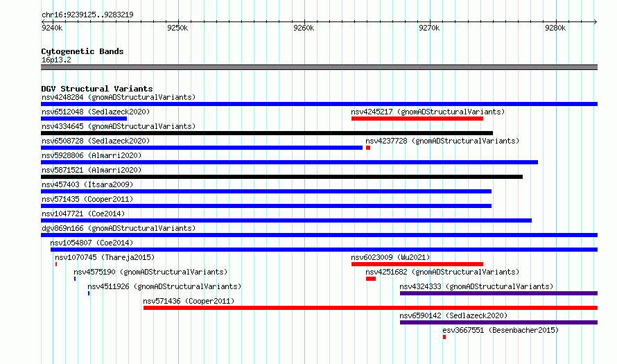Open dgv869n166 gnomAD variant label
Viewport: 617px width, 364px height.
pos(119,228)
